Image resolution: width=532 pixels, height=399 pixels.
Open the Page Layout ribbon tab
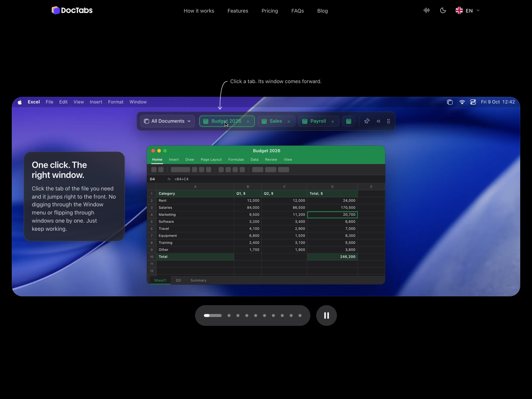click(211, 159)
